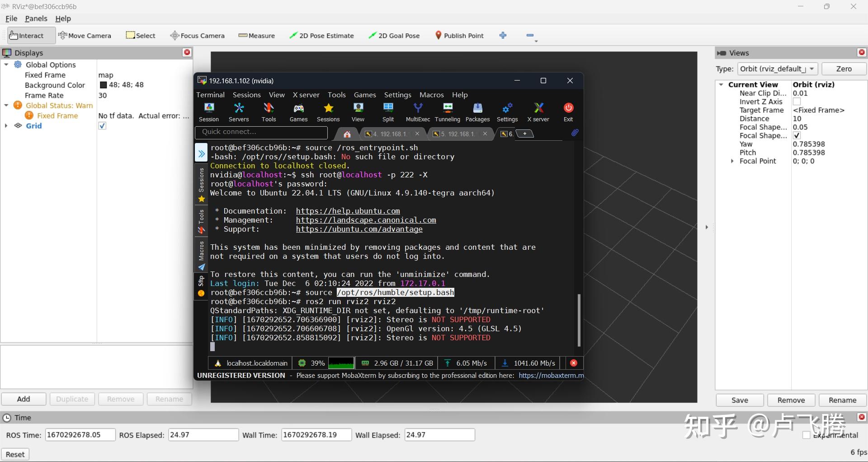Collapse the Global Options tree

pos(6,65)
